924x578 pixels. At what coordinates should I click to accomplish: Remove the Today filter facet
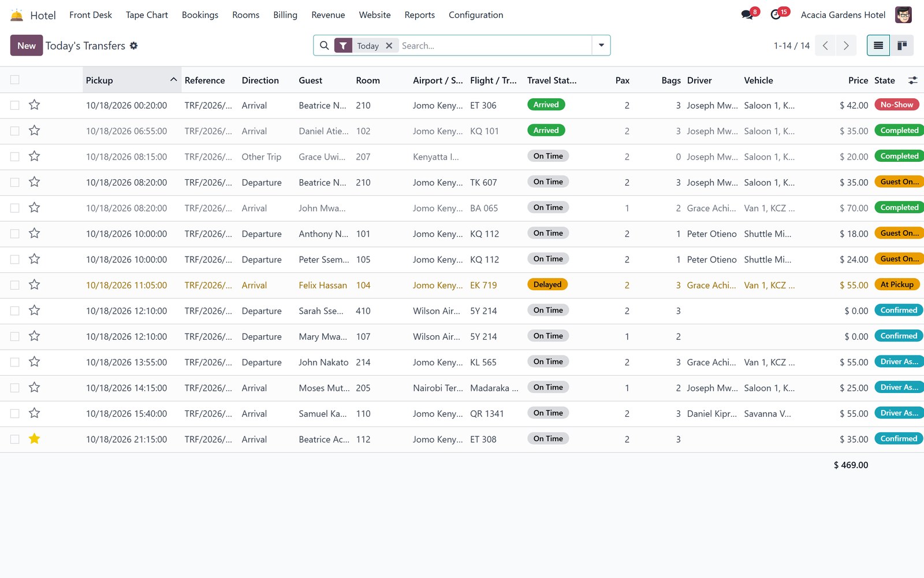point(389,46)
